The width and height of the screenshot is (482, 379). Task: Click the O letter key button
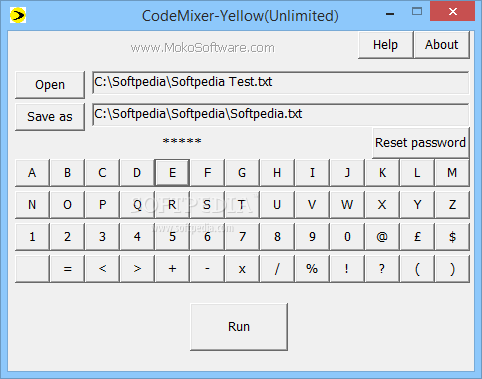pos(67,205)
